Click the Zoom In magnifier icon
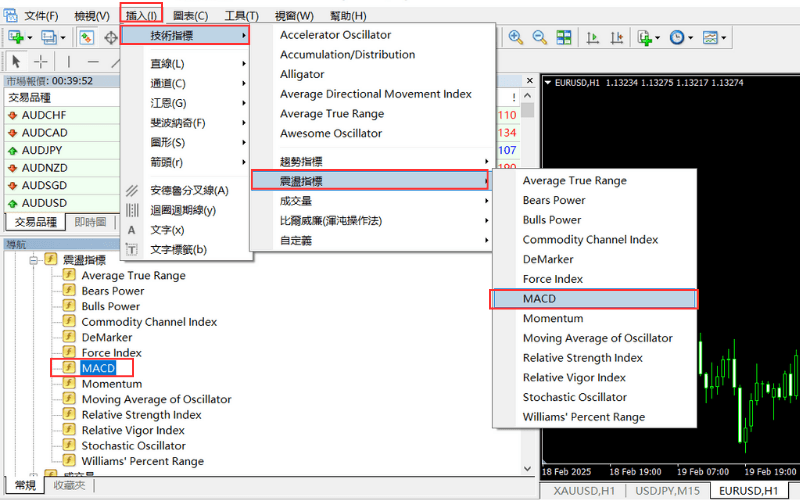The height and width of the screenshot is (500, 800). (x=516, y=37)
